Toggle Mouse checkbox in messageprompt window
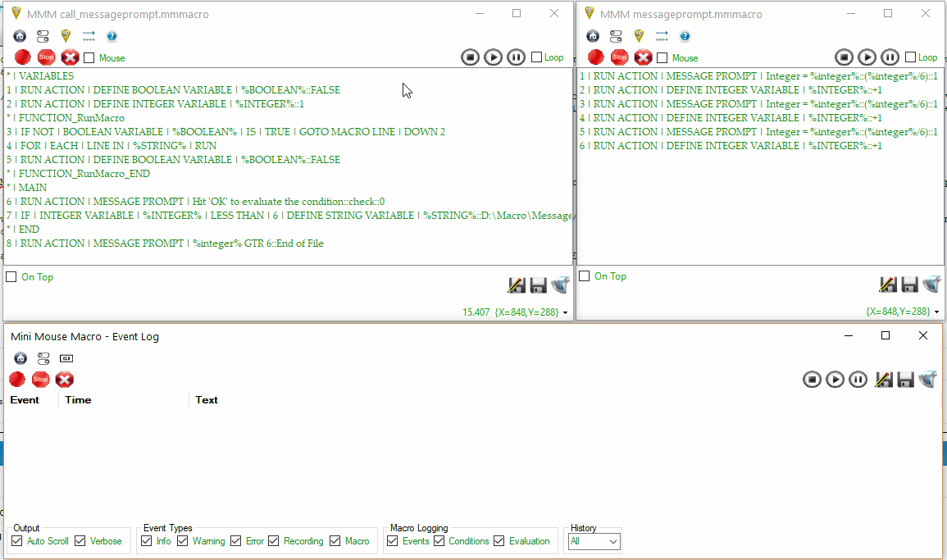The image size is (947, 560). click(x=662, y=58)
